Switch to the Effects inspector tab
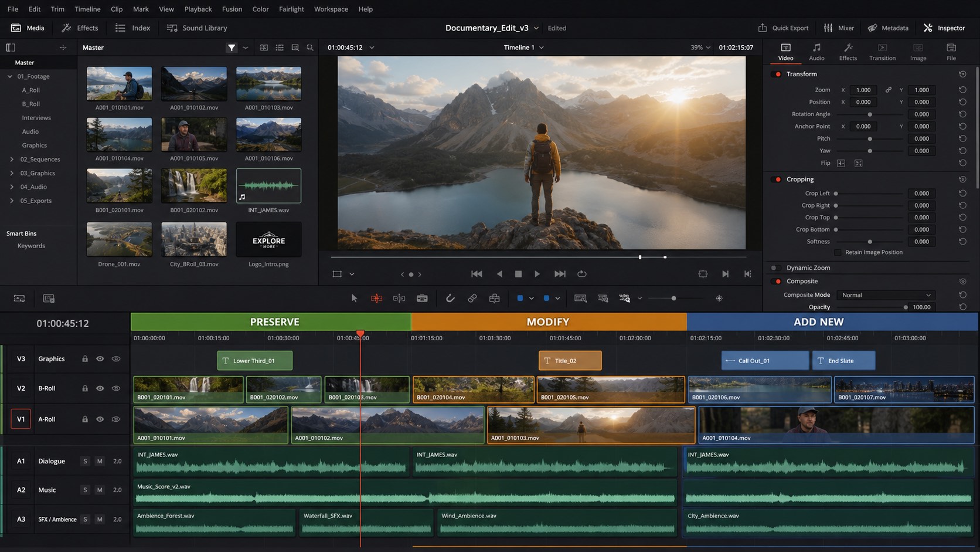 click(x=848, y=52)
